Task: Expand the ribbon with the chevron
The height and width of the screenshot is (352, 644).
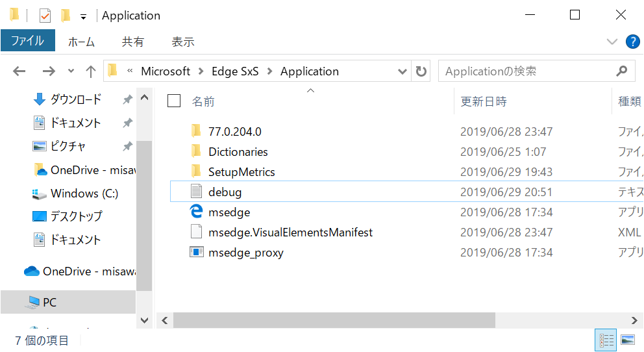Action: tap(612, 42)
